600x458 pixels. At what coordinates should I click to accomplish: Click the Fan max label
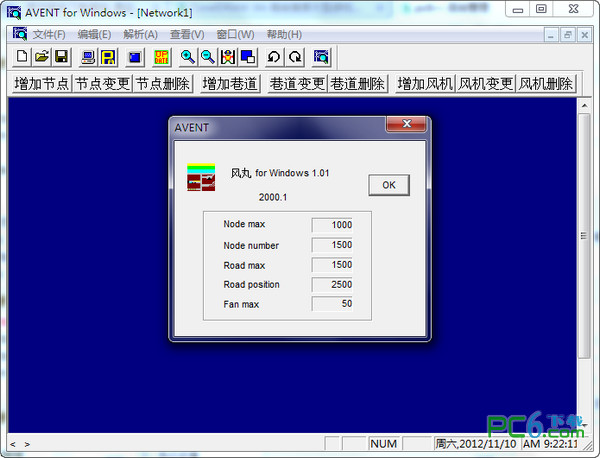click(241, 305)
